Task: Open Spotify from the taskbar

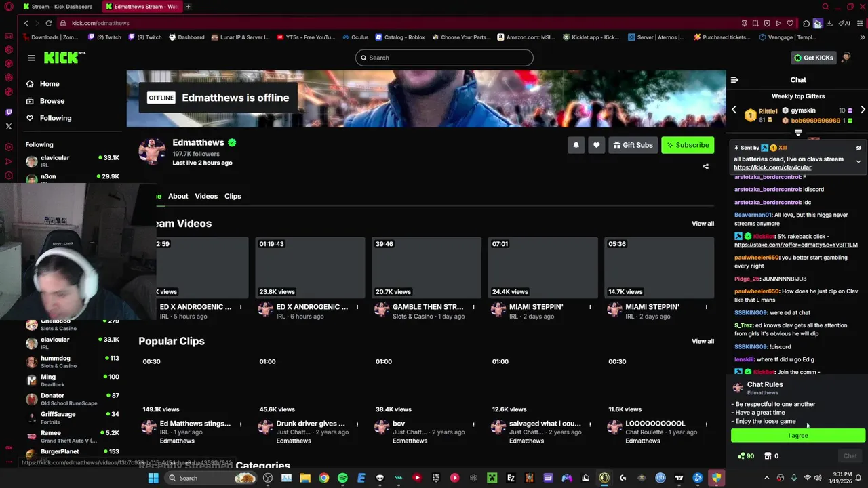Action: pyautogui.click(x=342, y=478)
